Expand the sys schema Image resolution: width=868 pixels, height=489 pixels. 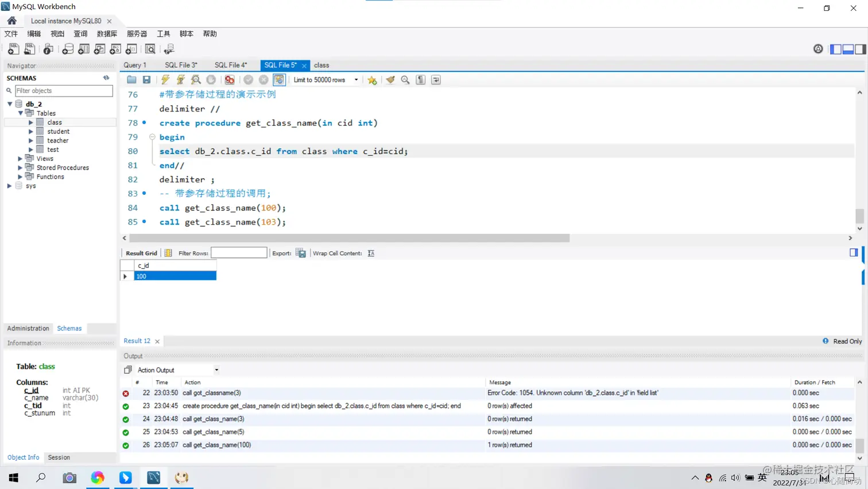click(10, 186)
